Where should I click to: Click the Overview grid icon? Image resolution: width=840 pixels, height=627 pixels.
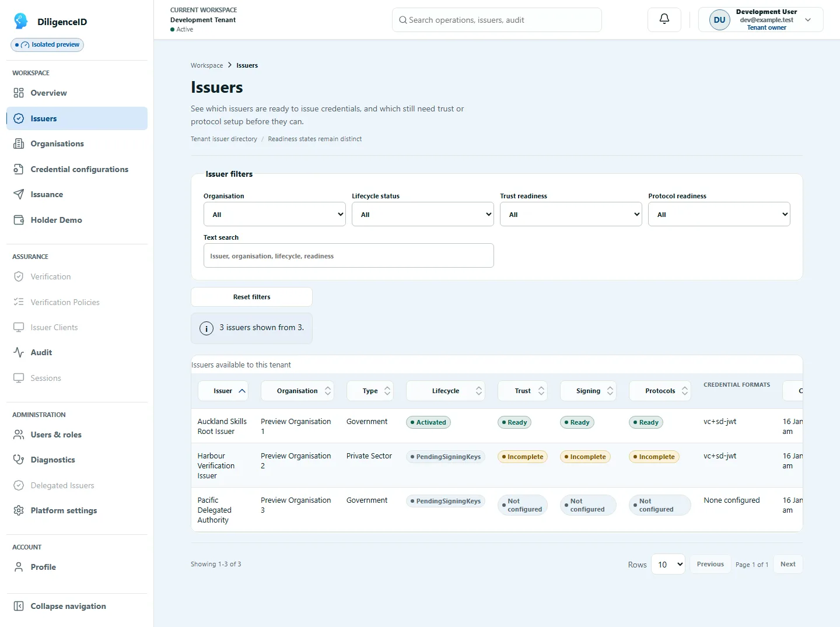[x=19, y=93]
